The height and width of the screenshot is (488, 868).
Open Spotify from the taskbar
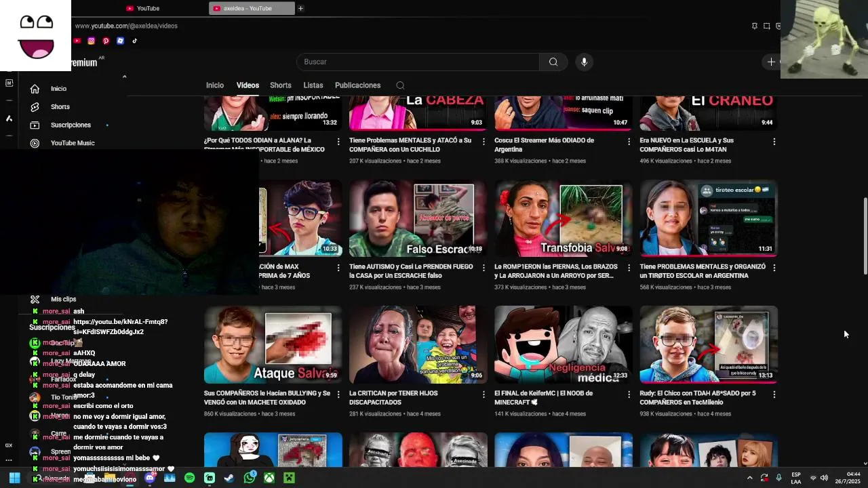pyautogui.click(x=189, y=478)
